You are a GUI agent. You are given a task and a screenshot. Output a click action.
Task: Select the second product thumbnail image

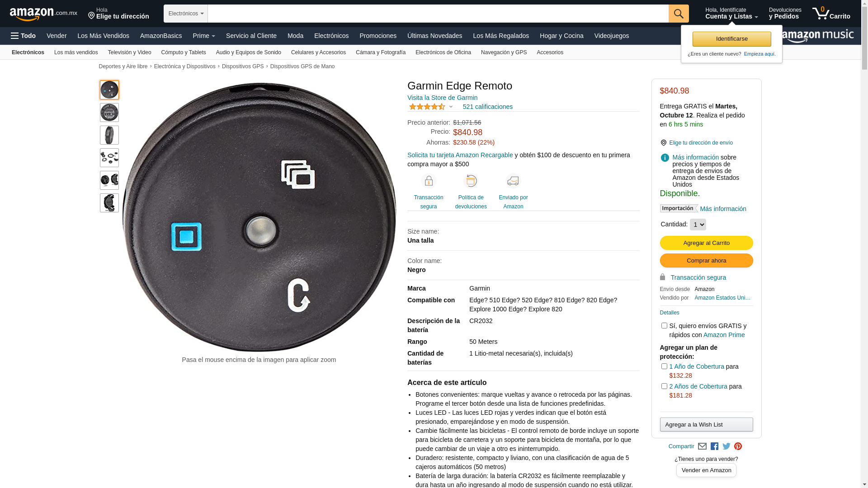109,113
